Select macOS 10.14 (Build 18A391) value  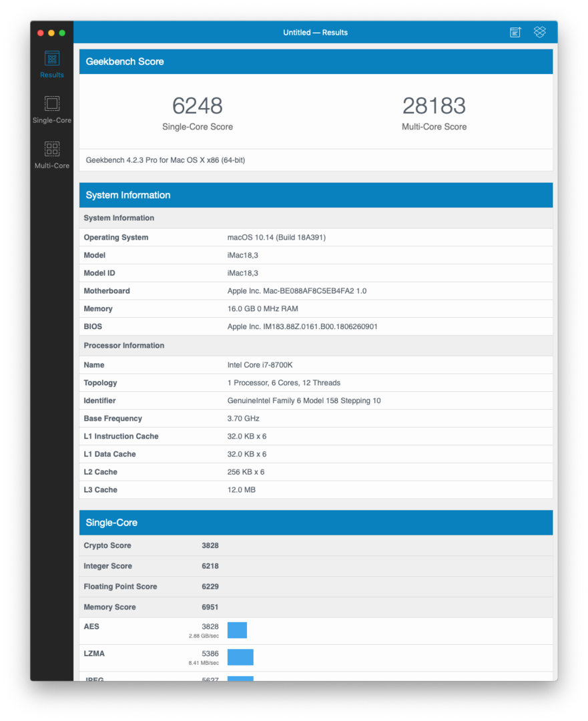click(276, 237)
